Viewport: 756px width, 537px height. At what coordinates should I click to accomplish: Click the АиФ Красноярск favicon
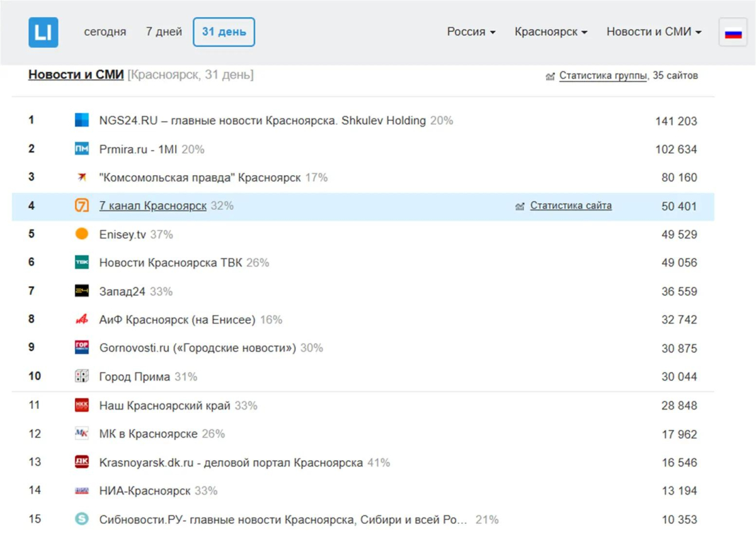82,320
